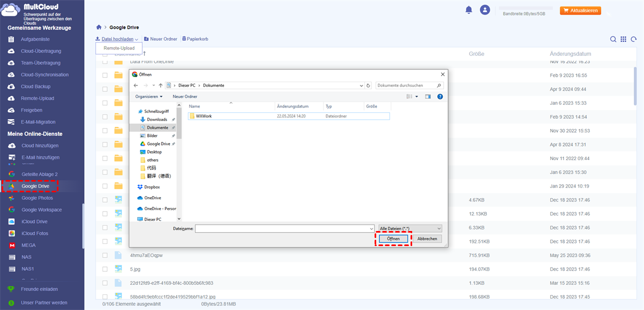Click the search magnifier icon in MultCloud

(x=613, y=39)
